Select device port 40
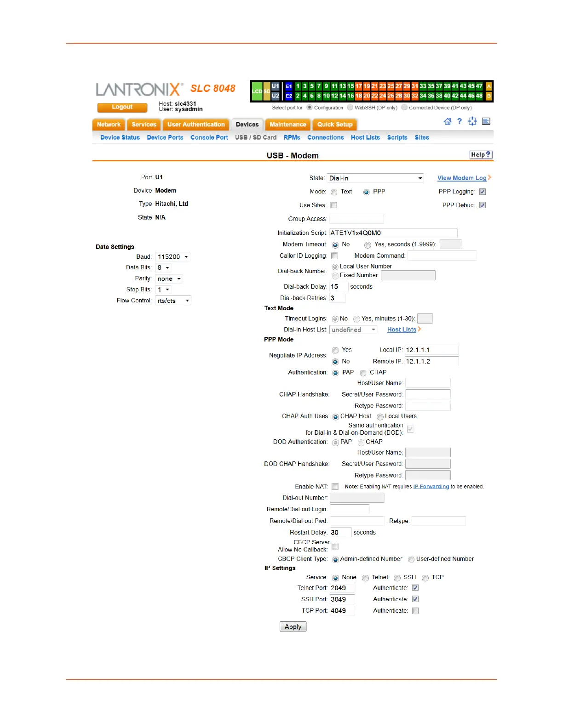The height and width of the screenshot is (728, 563). coord(447,96)
